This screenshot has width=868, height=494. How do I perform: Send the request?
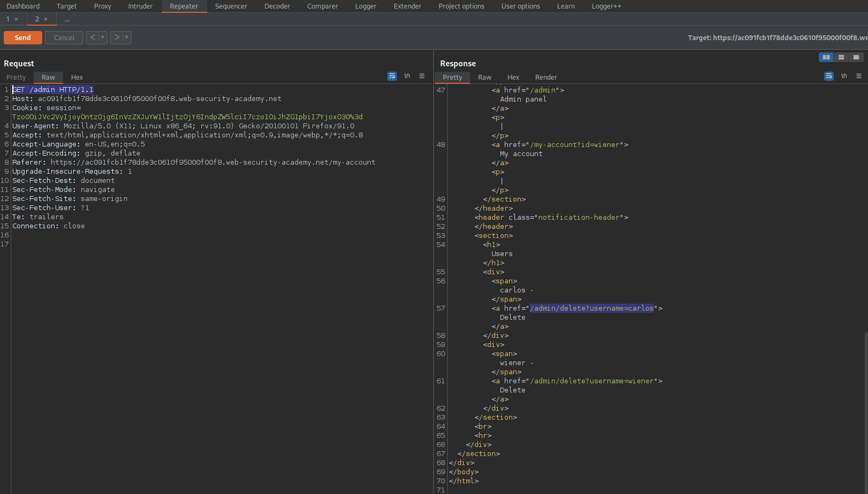tap(23, 37)
